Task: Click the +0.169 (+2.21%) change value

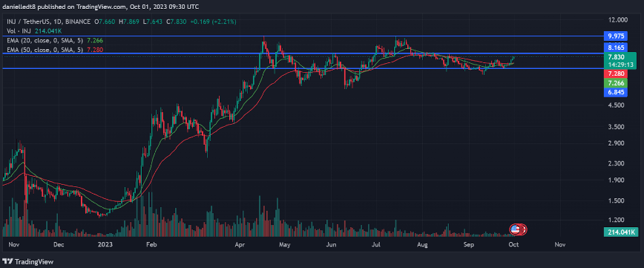Action: pos(213,22)
